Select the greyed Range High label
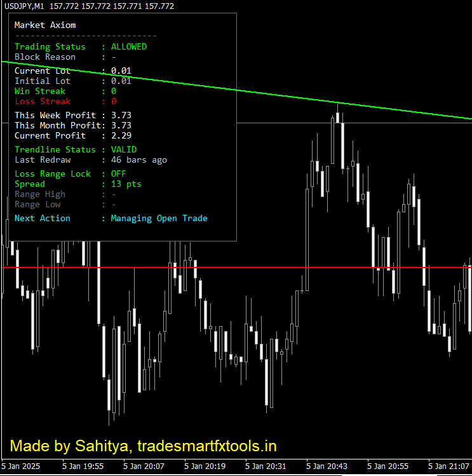 coord(40,194)
